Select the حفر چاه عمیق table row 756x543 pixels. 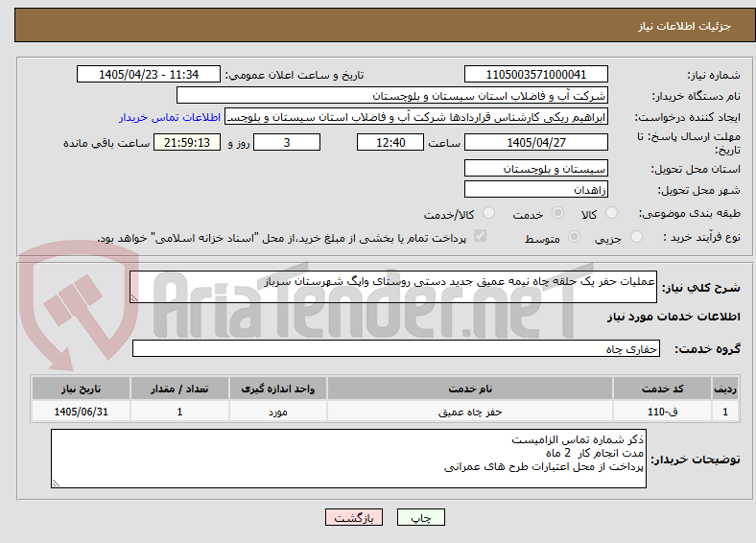(385, 412)
